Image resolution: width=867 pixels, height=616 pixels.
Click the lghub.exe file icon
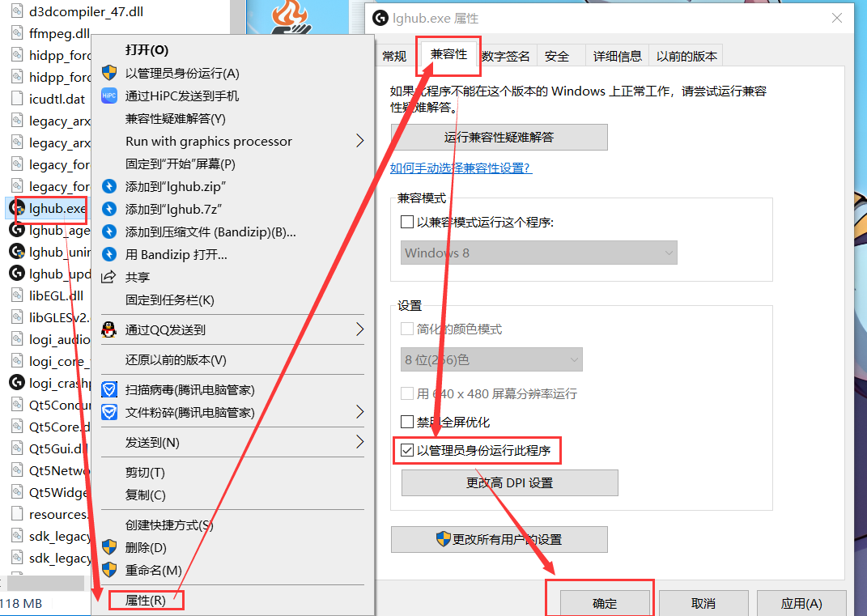[x=17, y=209]
